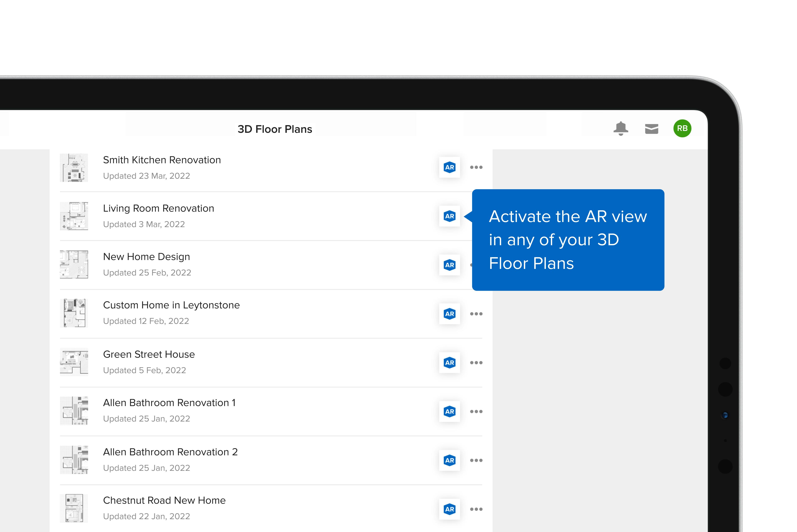
Task: Select Allen Bathroom Renovation 2 thumbnail
Action: [74, 460]
